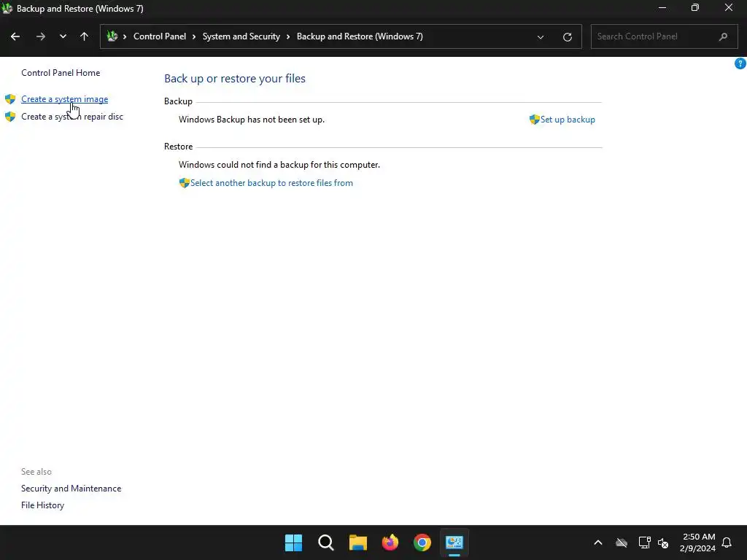The width and height of the screenshot is (747, 560).
Task: Refresh the Control Panel page
Action: pyautogui.click(x=568, y=36)
